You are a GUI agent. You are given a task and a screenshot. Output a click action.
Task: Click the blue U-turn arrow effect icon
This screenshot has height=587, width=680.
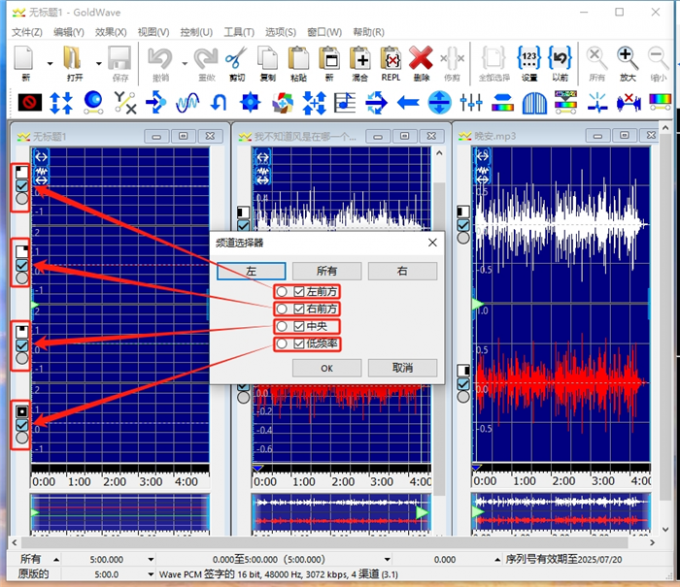click(x=219, y=103)
